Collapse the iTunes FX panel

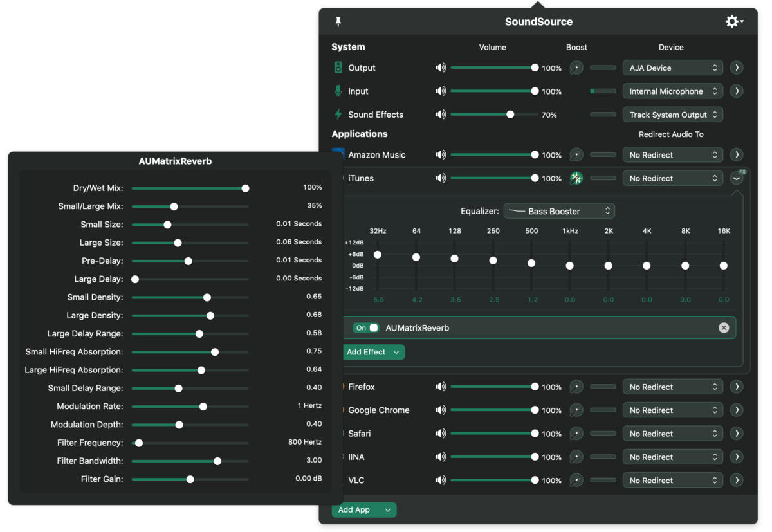[x=737, y=179]
